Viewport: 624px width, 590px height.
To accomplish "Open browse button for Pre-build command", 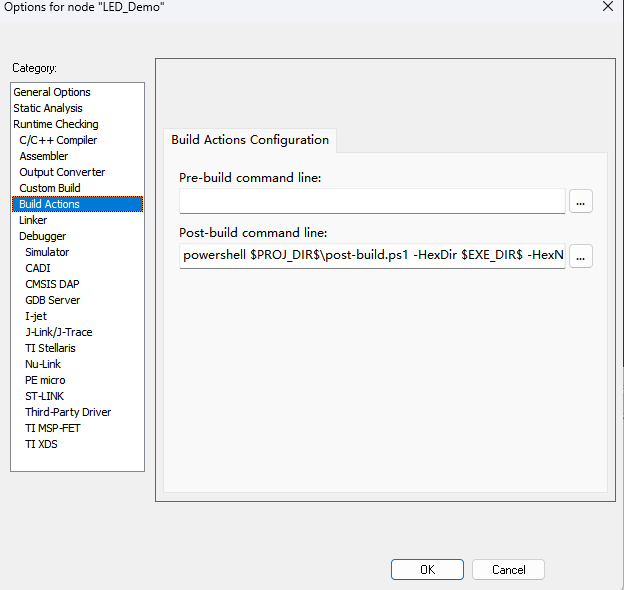I will coord(581,201).
